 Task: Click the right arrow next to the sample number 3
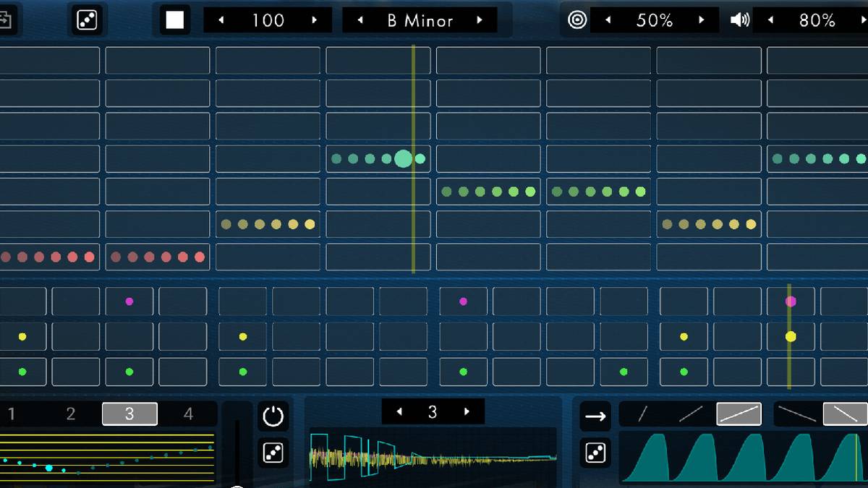pos(467,412)
